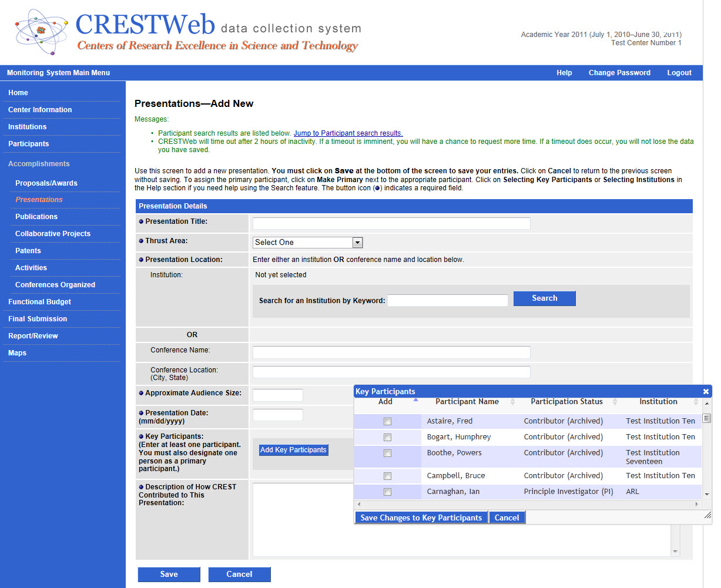Check the box for Campbell, Bruce
Viewport: 721px width, 588px height.
tap(387, 476)
